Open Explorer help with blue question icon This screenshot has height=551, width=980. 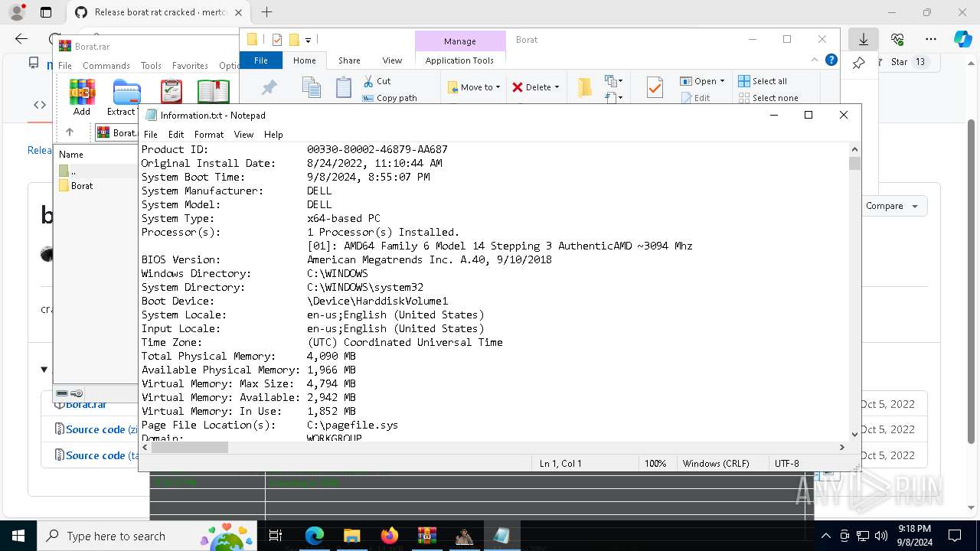831,60
